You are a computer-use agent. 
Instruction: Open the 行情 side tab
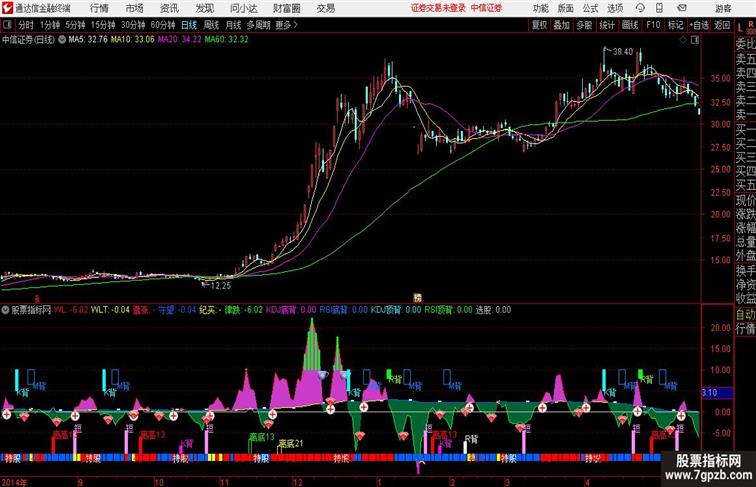tap(745, 329)
